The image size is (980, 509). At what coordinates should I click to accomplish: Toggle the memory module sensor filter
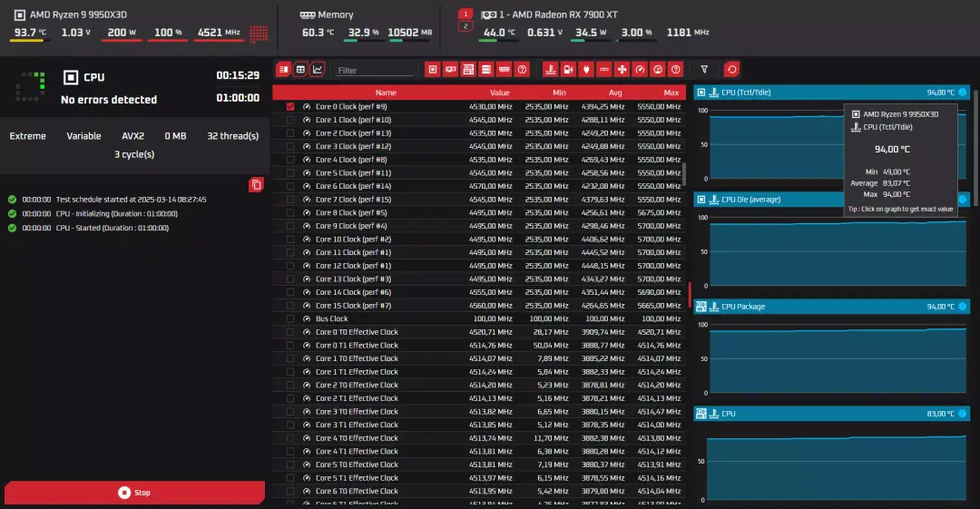pyautogui.click(x=505, y=69)
